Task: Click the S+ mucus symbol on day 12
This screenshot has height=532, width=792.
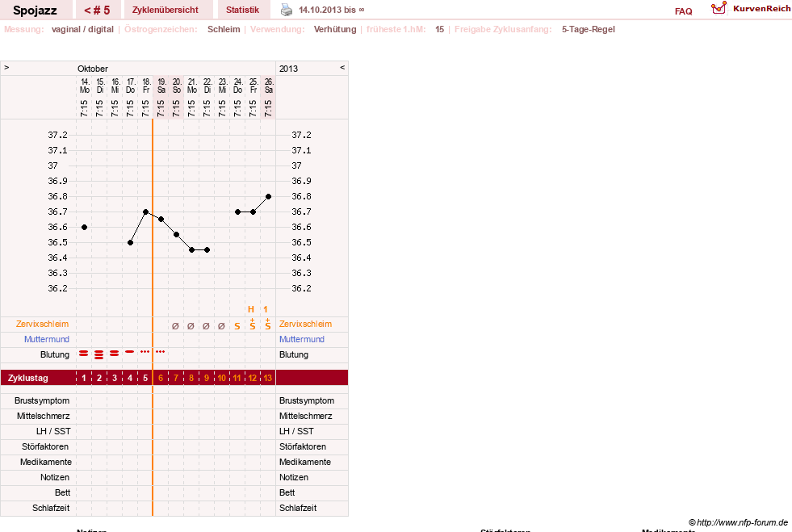Action: click(253, 325)
